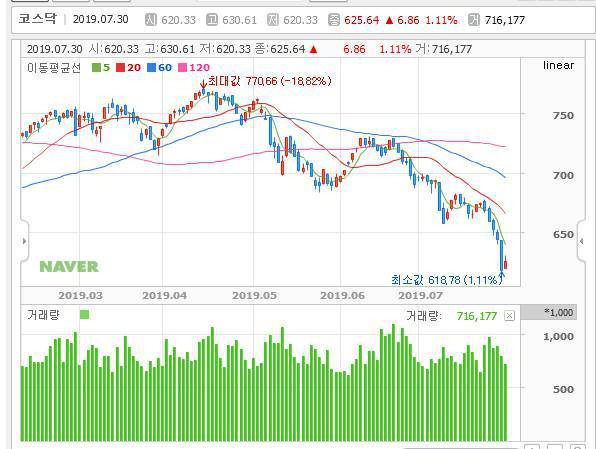This screenshot has width=596, height=449.
Task: Click the last red candlestick on the chart
Action: 506,263
